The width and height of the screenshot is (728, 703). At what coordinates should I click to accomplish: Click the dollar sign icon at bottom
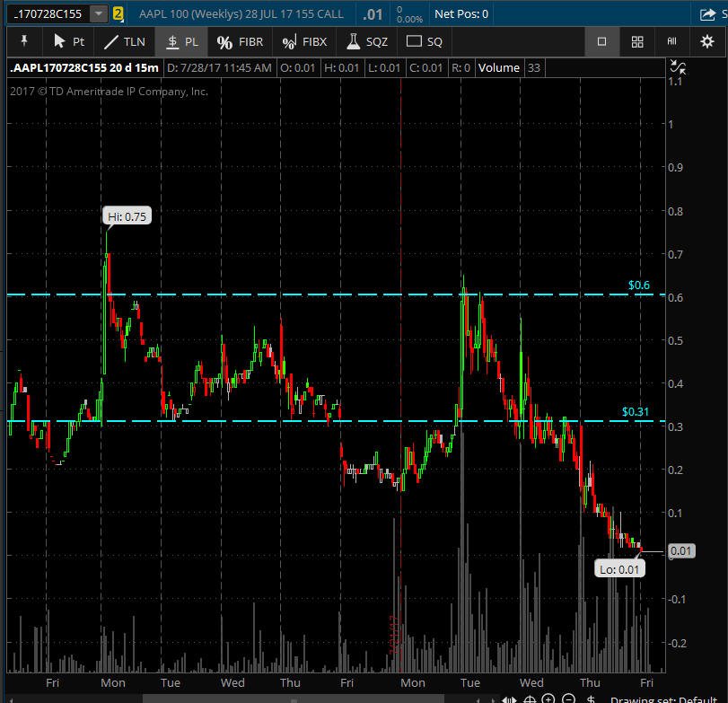pyautogui.click(x=591, y=699)
